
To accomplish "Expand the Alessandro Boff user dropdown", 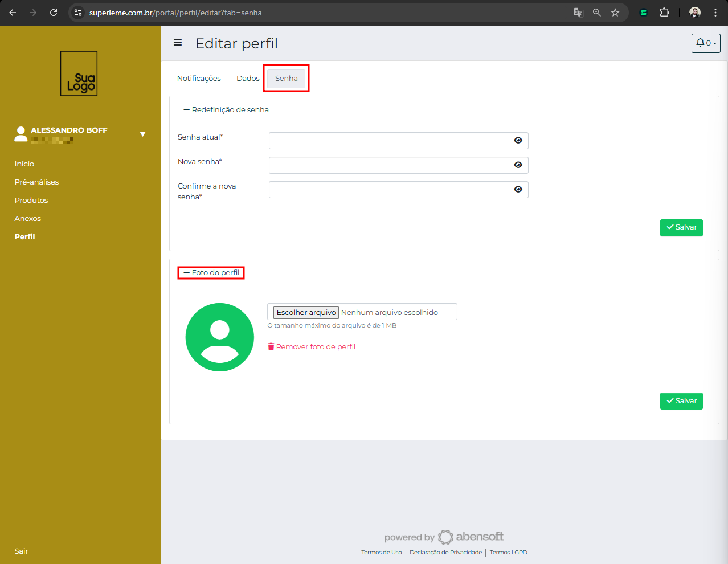I will pos(142,134).
